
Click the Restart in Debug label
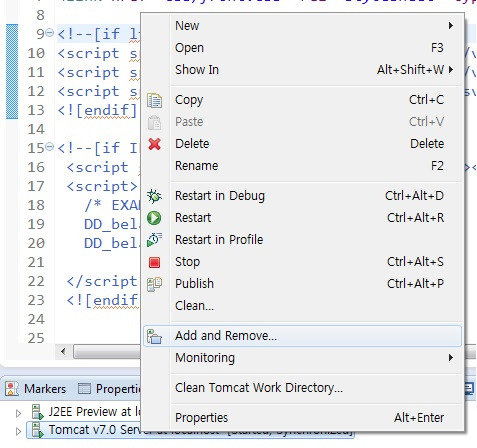coord(220,196)
